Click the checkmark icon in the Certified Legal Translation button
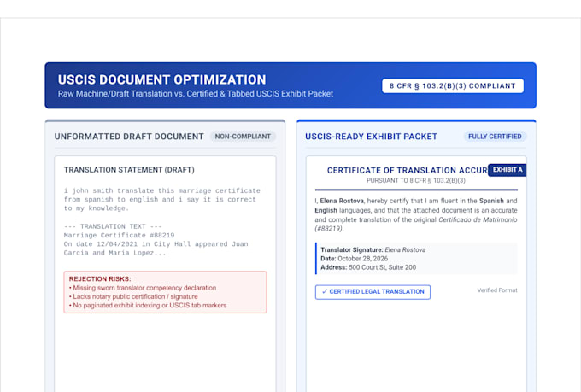The height and width of the screenshot is (392, 581). pos(325,291)
